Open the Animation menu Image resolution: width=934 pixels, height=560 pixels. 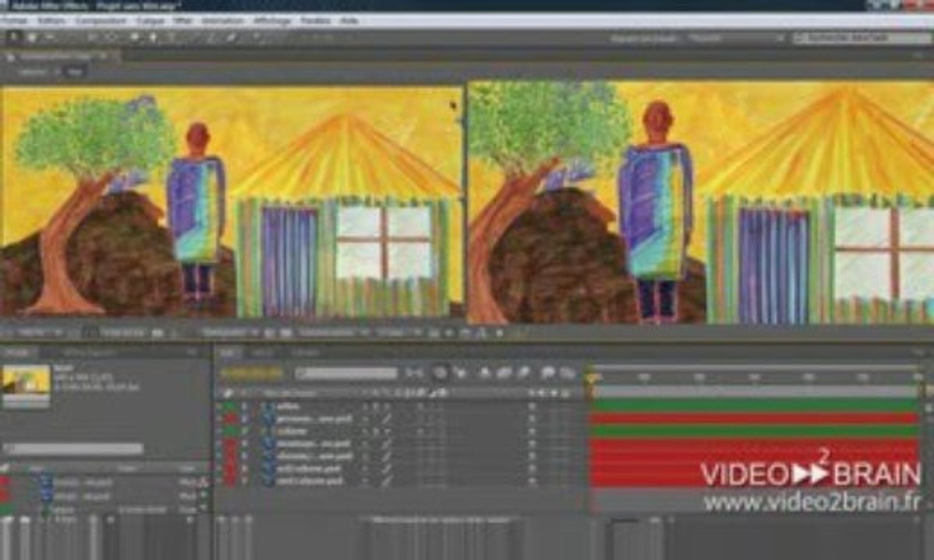click(x=223, y=20)
